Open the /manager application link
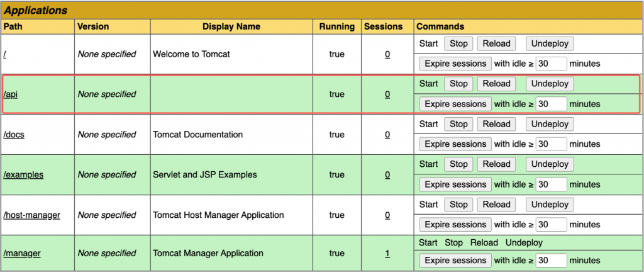 coord(22,253)
